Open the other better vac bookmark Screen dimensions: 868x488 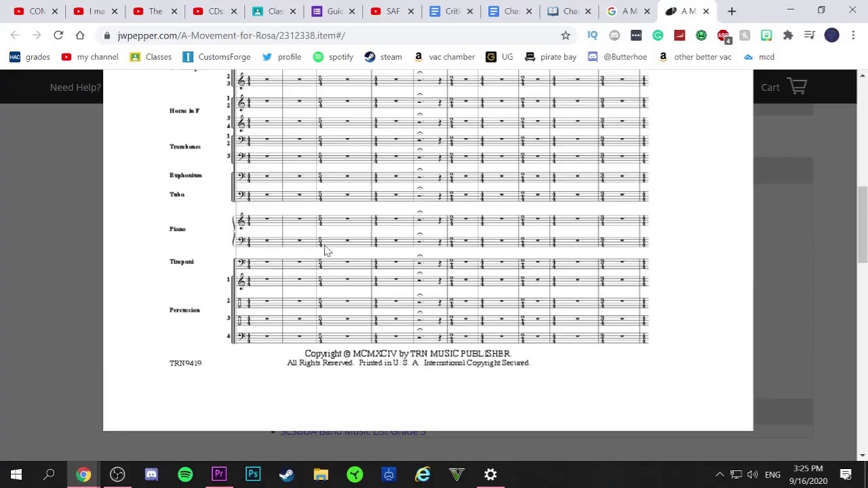coord(695,57)
